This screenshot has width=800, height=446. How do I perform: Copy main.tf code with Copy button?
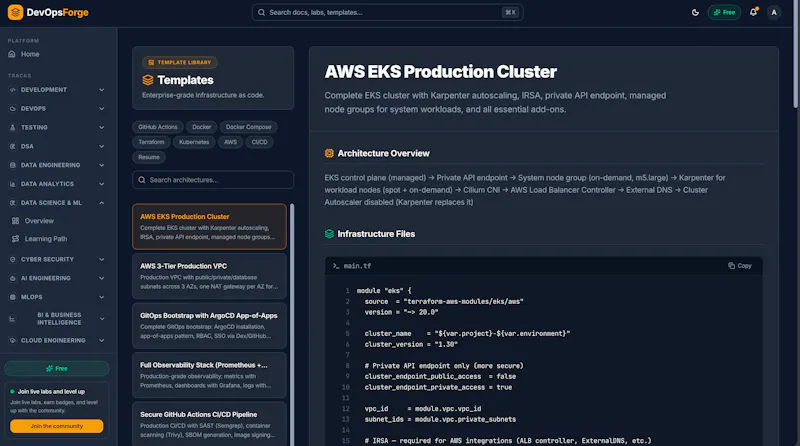(x=739, y=266)
